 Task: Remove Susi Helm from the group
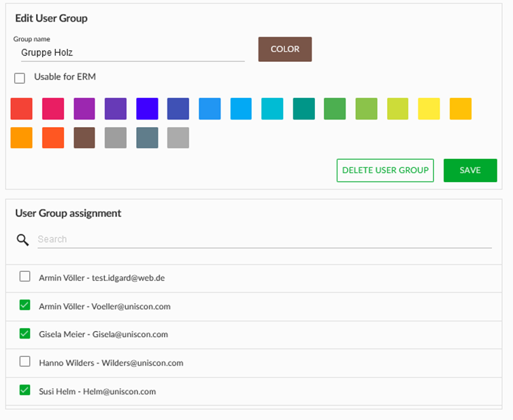pyautogui.click(x=25, y=391)
